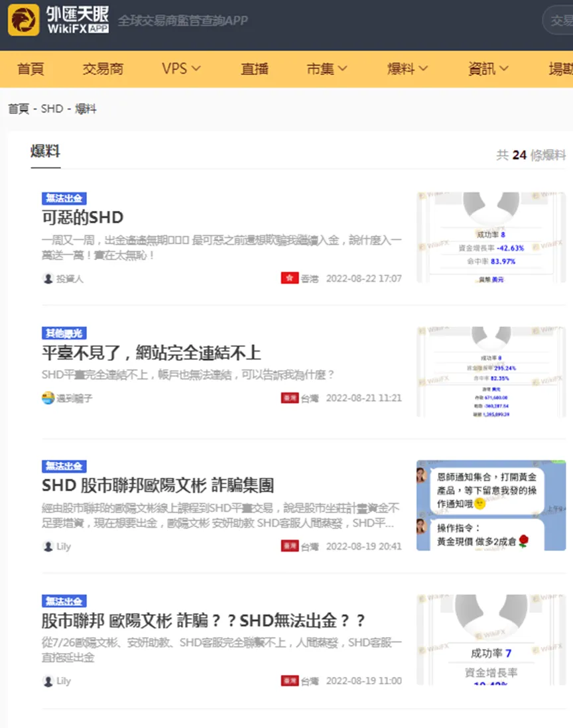Open the SHD 股市聯邦歐陽文彬 詐騙集團 post title
The height and width of the screenshot is (728, 573).
click(158, 485)
